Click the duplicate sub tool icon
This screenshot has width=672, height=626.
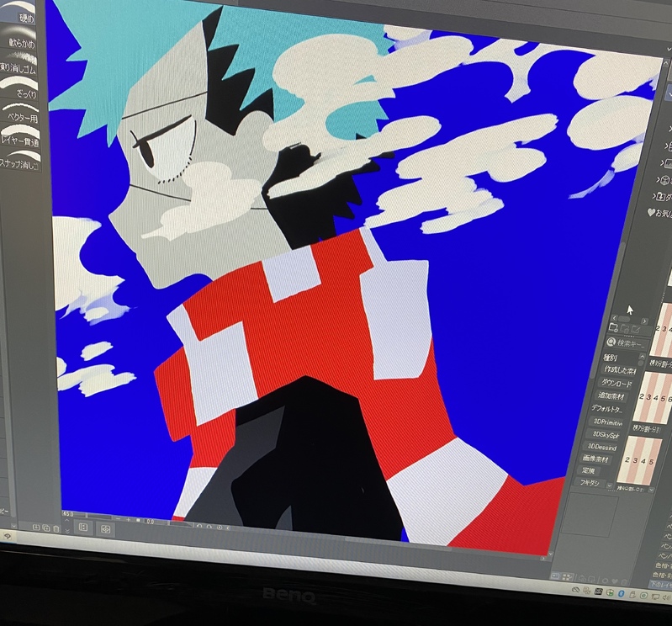pyautogui.click(x=46, y=528)
